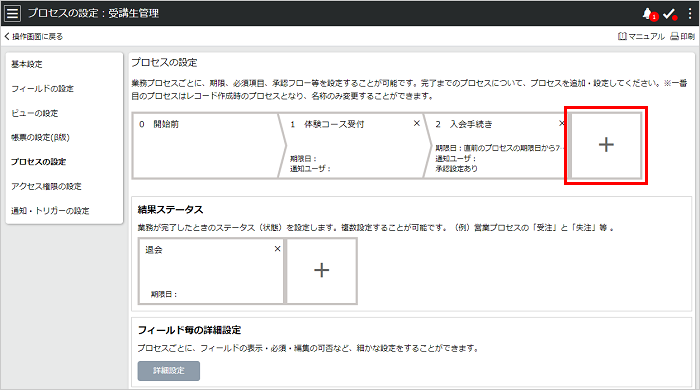Select 基本設定 in the sidebar
700x390 pixels.
pyautogui.click(x=27, y=64)
